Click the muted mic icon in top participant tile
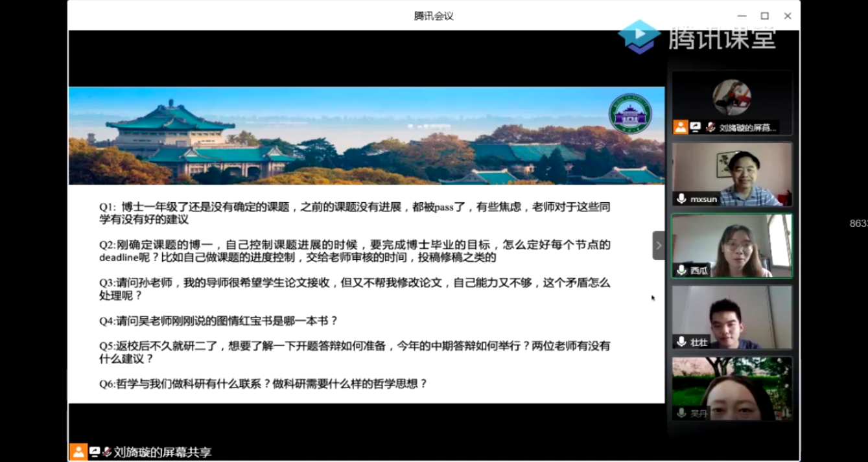This screenshot has height=462, width=868. click(x=710, y=128)
